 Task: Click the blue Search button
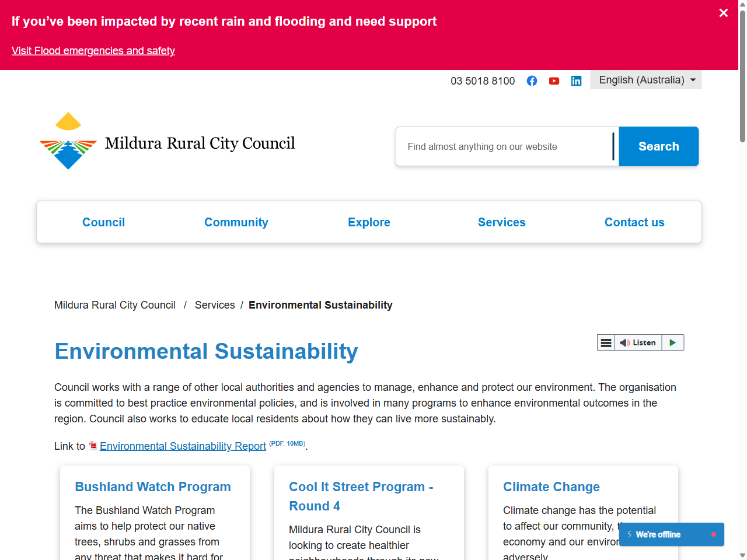pos(659,146)
